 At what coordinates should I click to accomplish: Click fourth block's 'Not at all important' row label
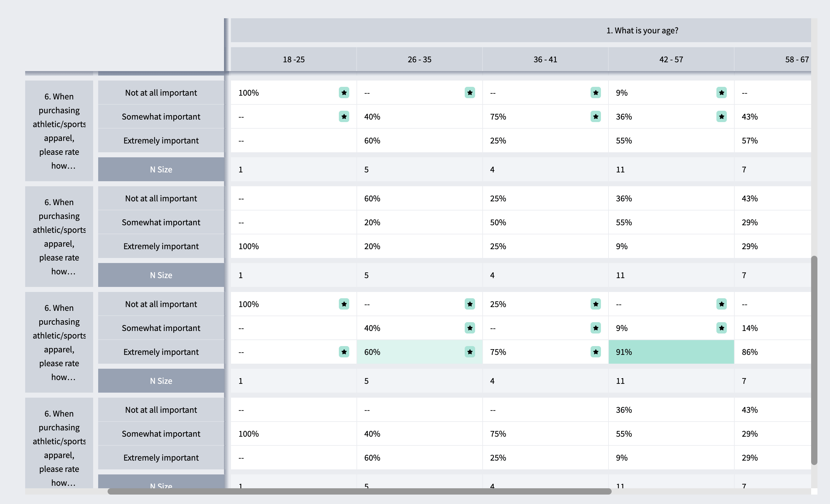[x=161, y=410]
